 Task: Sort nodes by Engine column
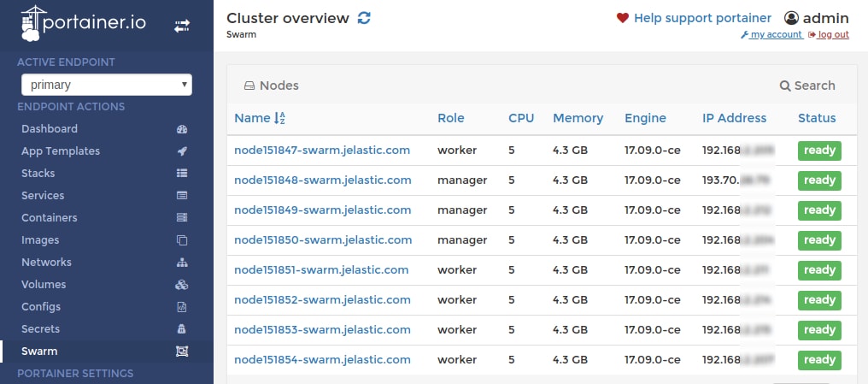point(646,118)
